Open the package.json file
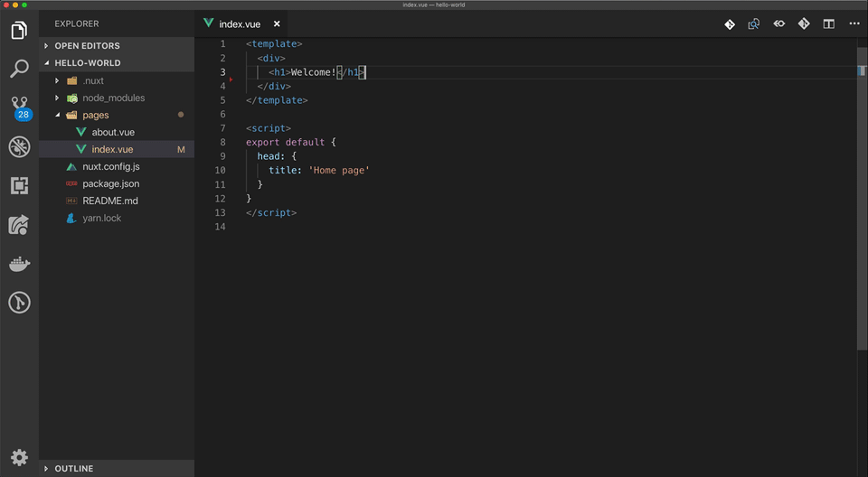This screenshot has width=868, height=477. click(110, 183)
